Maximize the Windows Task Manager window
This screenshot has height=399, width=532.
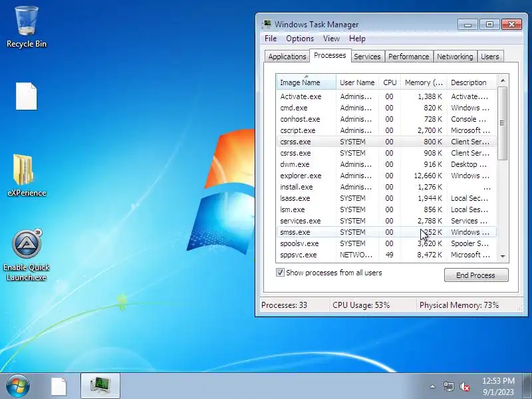[489, 25]
